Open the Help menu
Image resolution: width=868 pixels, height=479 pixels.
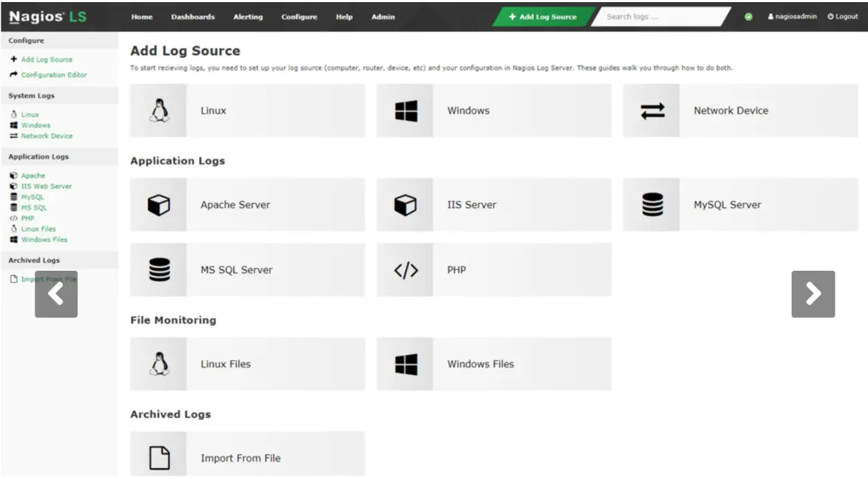click(344, 17)
